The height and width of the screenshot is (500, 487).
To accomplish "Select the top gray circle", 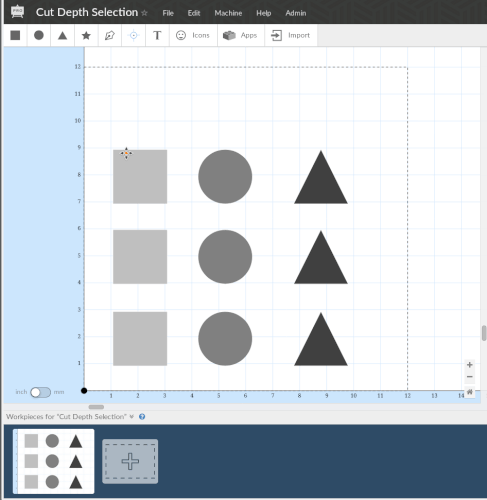I will [225, 177].
